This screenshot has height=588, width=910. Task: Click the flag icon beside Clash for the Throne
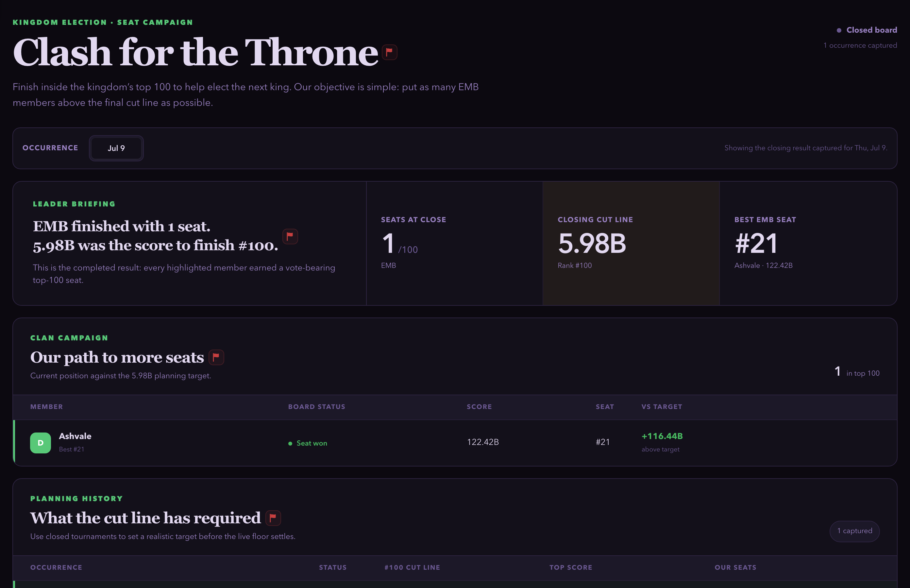click(389, 52)
